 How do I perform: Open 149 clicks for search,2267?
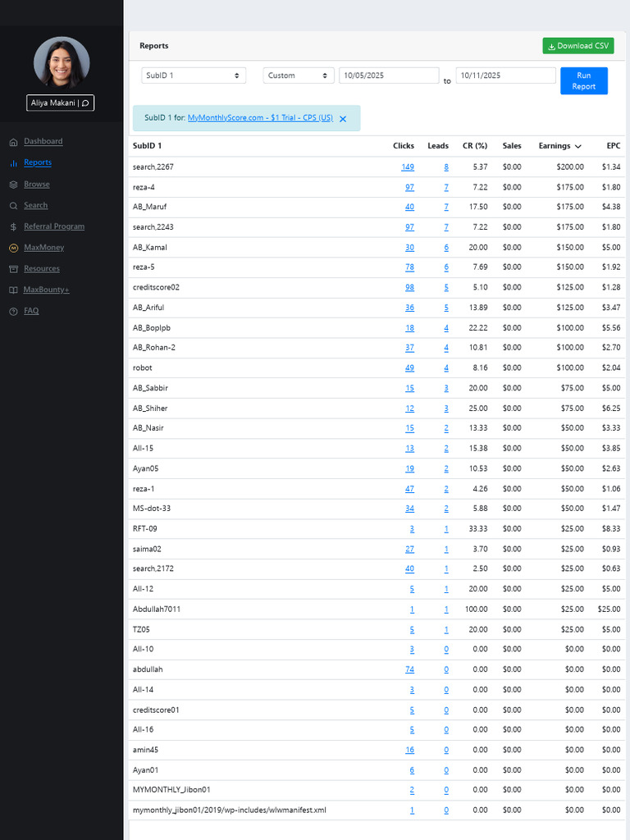click(408, 167)
